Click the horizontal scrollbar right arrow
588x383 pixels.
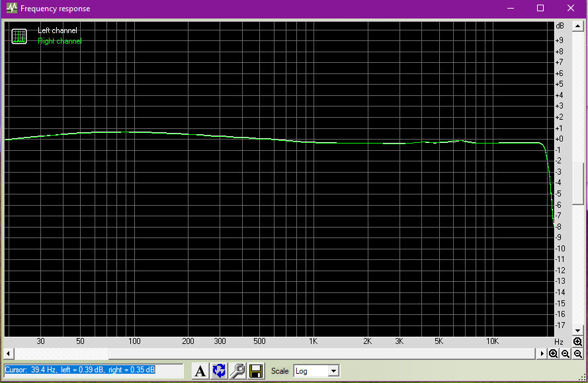(542, 354)
